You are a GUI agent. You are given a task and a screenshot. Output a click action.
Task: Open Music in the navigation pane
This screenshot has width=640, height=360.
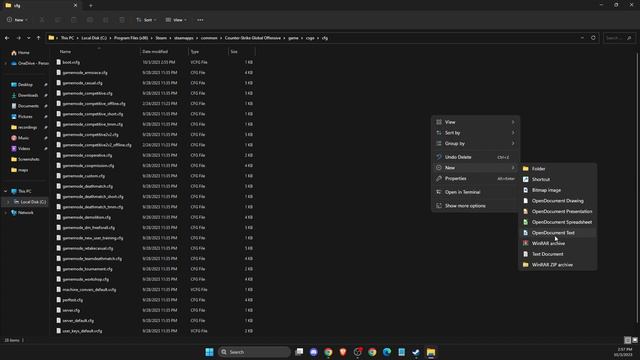click(23, 138)
